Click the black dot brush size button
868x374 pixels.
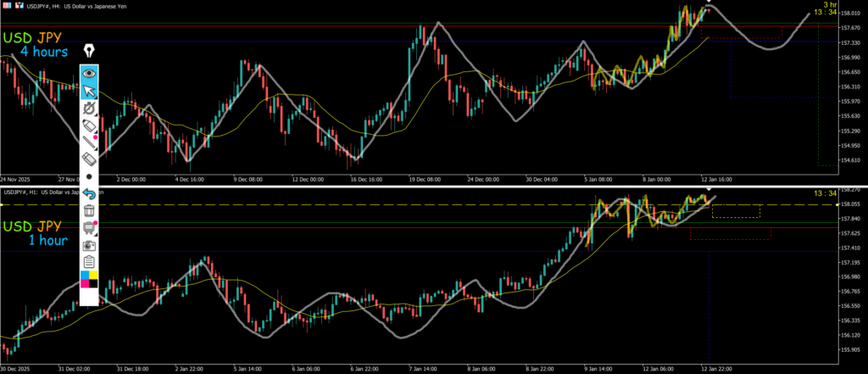coord(89,176)
